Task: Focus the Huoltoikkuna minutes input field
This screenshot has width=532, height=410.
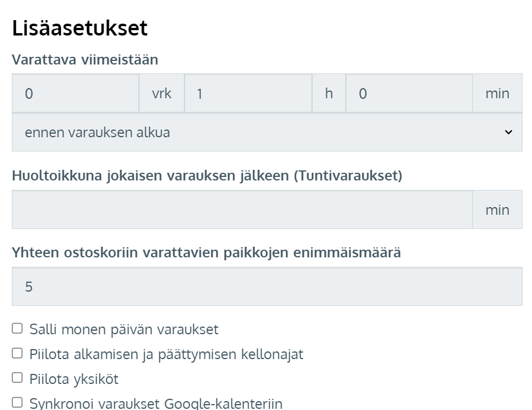Action: (242, 209)
